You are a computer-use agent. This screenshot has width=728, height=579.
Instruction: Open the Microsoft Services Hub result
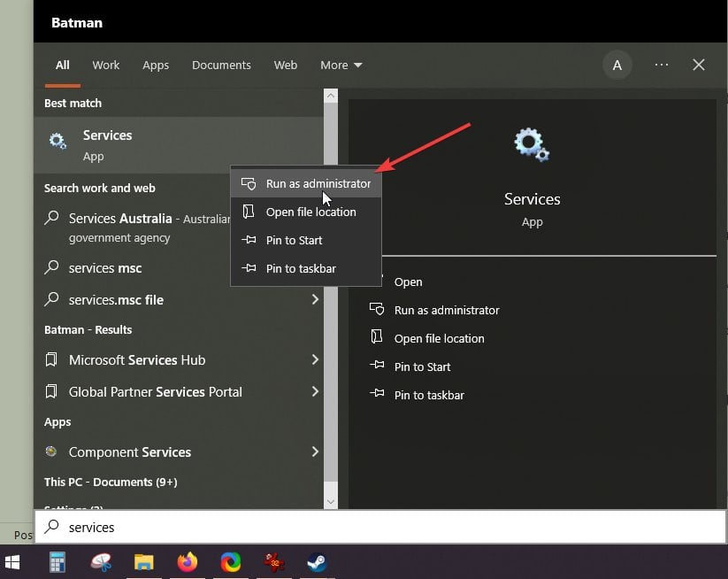coord(179,359)
